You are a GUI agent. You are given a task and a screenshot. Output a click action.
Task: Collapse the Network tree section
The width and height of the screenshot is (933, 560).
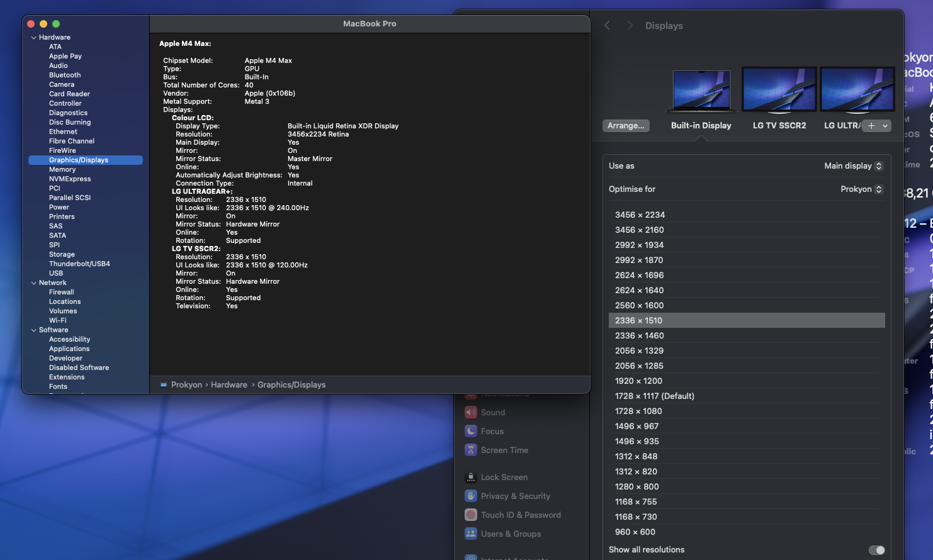[x=34, y=283]
